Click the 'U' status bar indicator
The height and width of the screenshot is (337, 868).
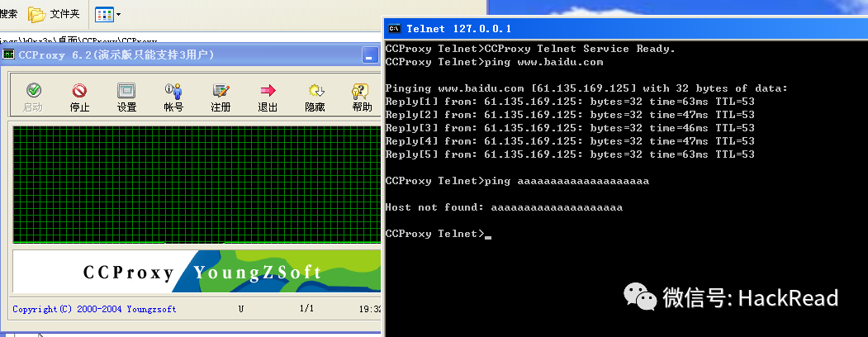tap(241, 309)
